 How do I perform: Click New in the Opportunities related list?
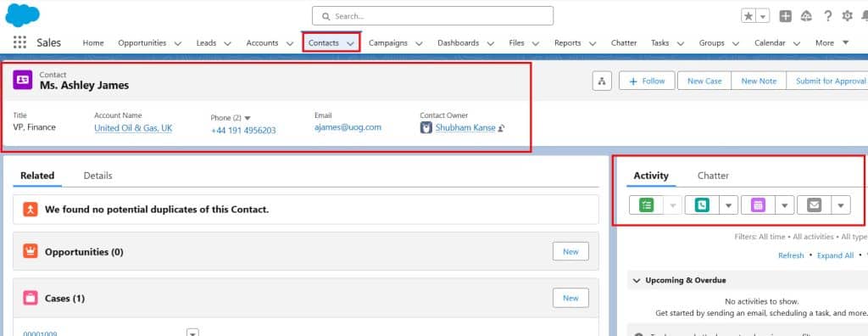570,252
